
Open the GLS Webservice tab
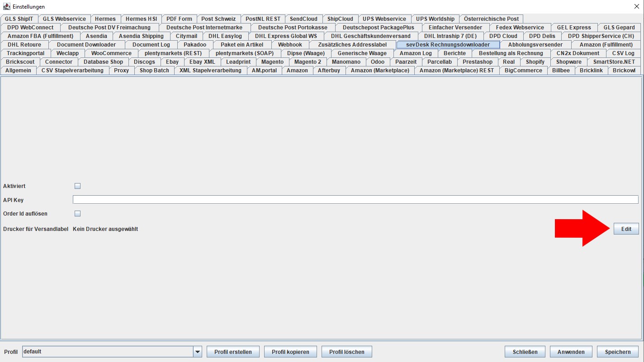point(64,19)
